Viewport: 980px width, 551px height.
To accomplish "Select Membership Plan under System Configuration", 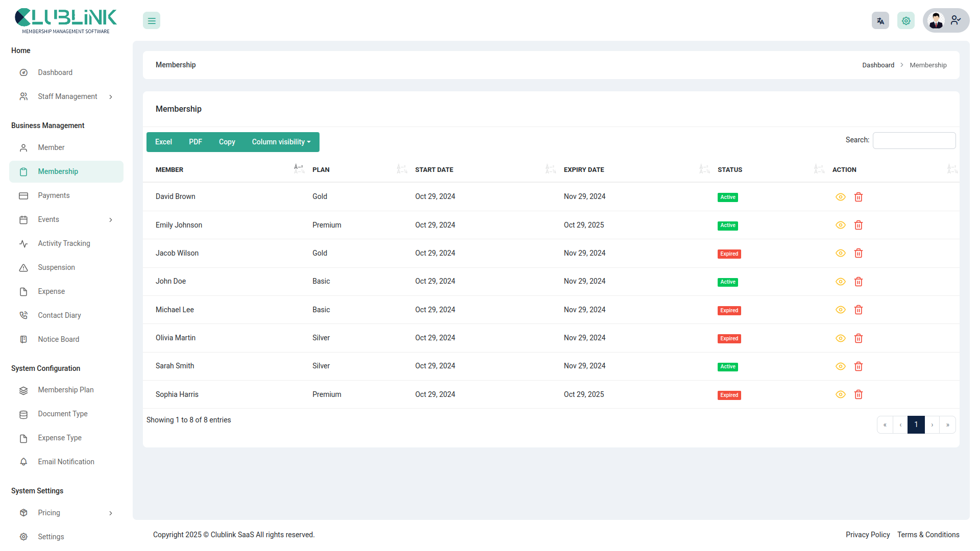I will pos(65,390).
